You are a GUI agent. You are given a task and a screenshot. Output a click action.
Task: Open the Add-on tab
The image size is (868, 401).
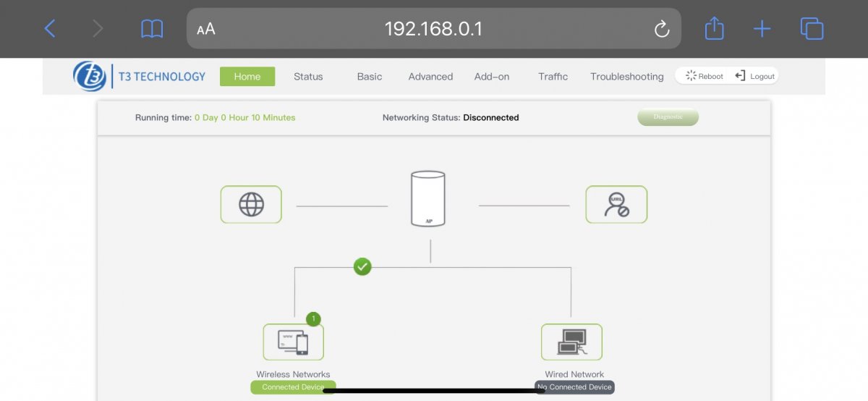click(x=492, y=77)
